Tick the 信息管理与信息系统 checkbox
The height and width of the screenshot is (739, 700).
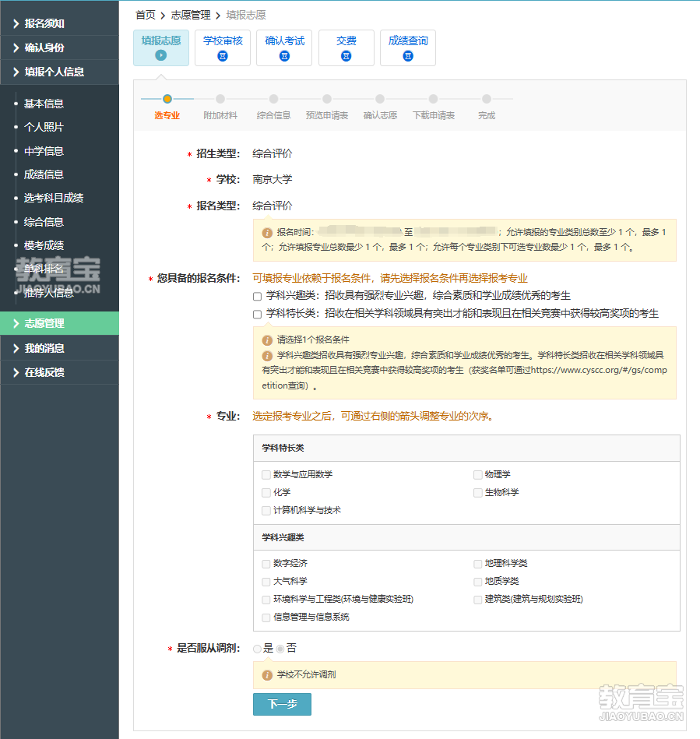(x=266, y=618)
